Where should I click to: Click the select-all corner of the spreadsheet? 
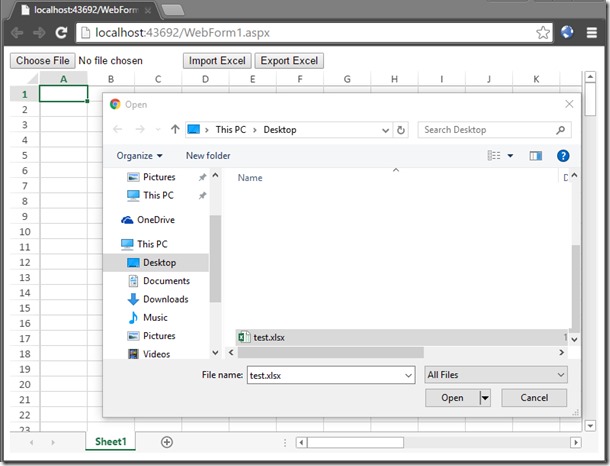25,79
